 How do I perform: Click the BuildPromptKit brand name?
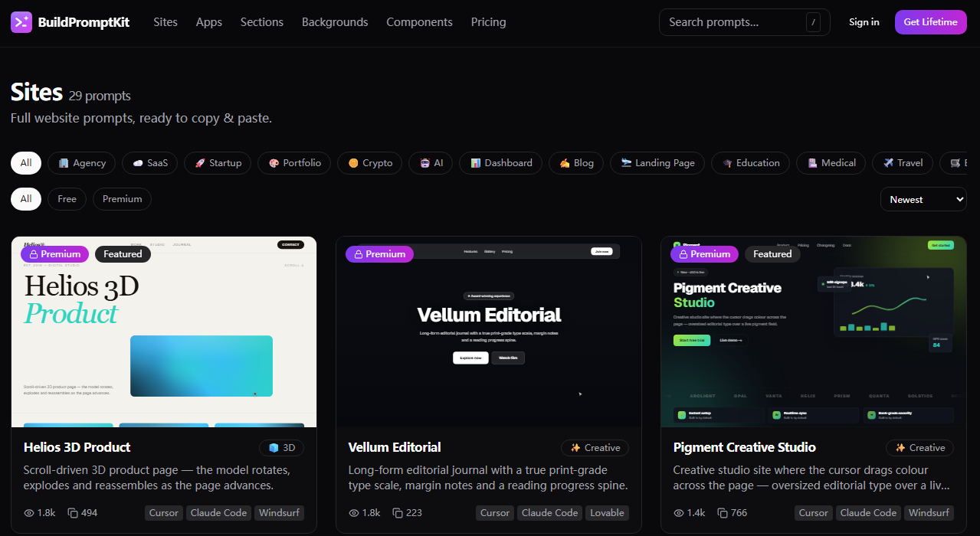84,22
